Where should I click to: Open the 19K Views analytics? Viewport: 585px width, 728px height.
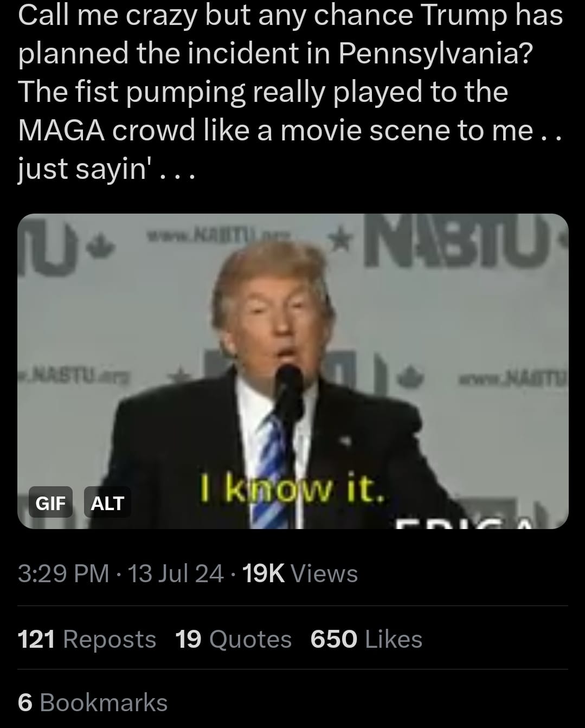[x=300, y=573]
